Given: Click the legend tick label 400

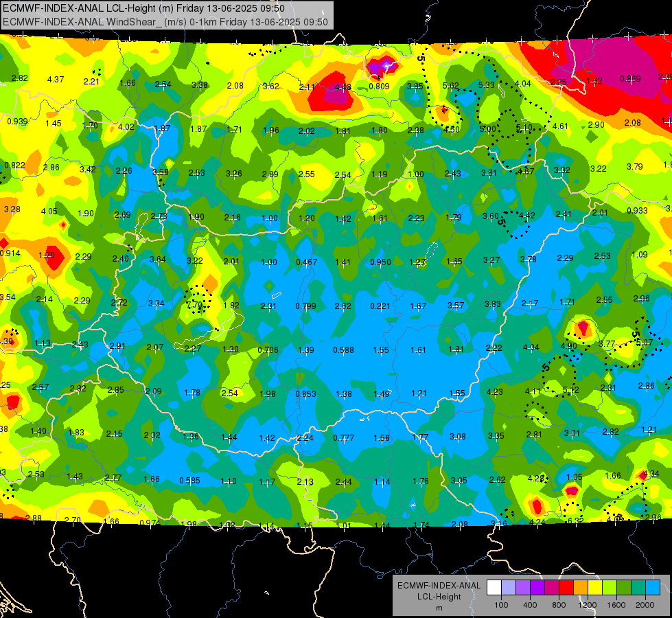Looking at the screenshot, I should tap(530, 605).
